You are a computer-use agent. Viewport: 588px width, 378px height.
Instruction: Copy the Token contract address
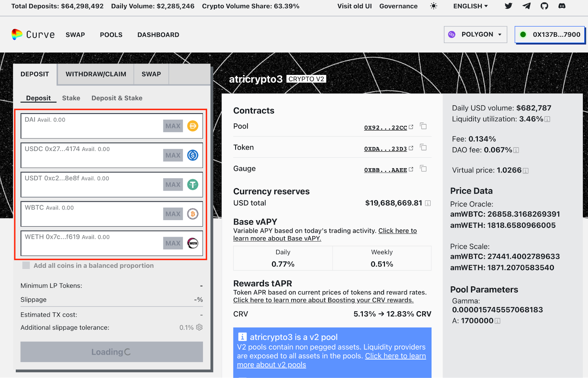click(x=423, y=147)
